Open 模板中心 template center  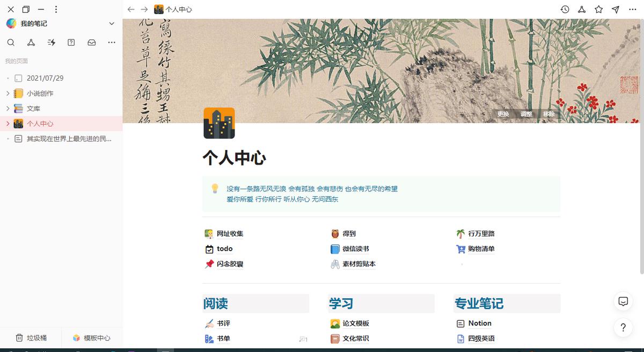pos(92,337)
